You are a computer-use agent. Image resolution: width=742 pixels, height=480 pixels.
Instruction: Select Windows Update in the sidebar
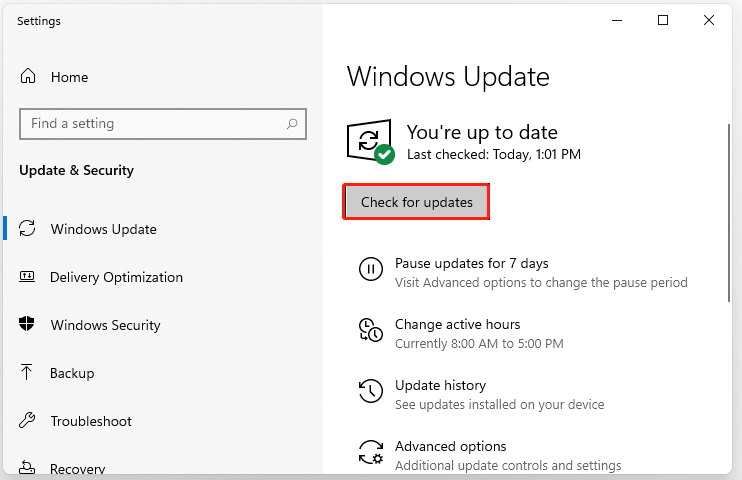click(x=104, y=229)
